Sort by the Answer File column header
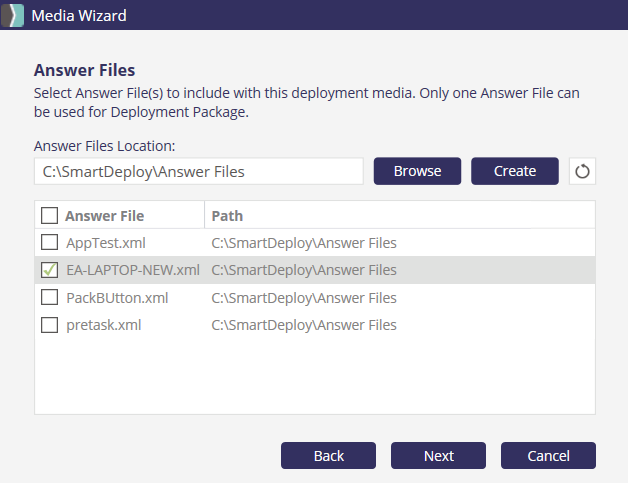Screen dimensions: 628x483 pyautogui.click(x=105, y=215)
